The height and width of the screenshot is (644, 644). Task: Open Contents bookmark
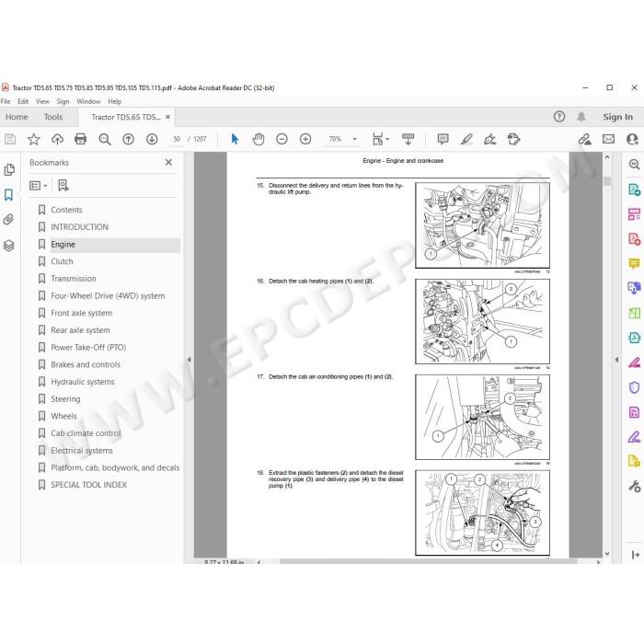pos(66,210)
